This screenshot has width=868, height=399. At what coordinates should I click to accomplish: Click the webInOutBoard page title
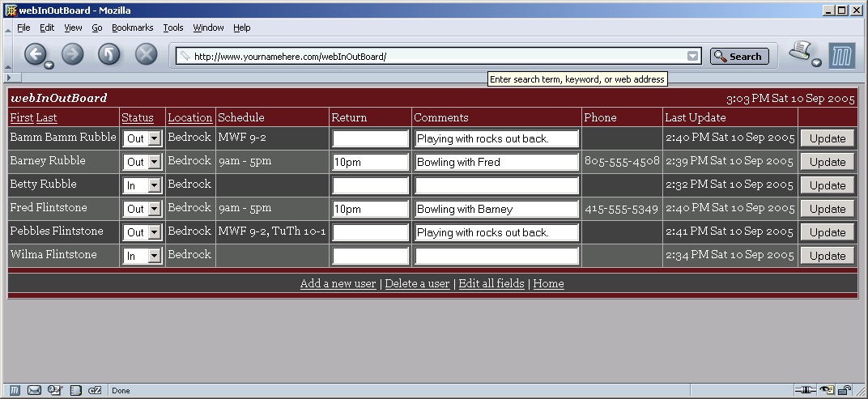coord(58,98)
